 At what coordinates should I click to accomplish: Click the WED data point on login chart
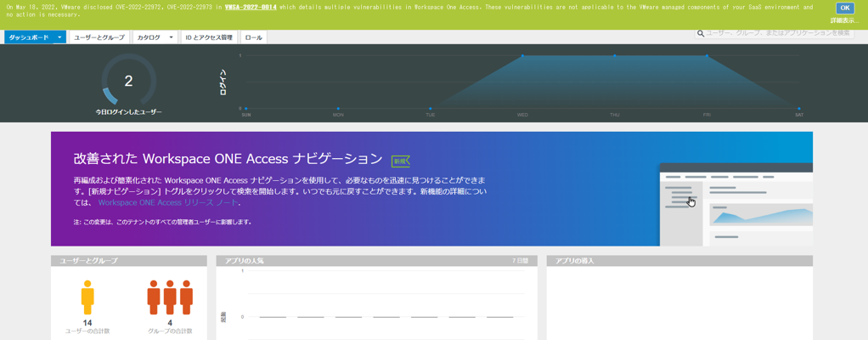tap(522, 56)
